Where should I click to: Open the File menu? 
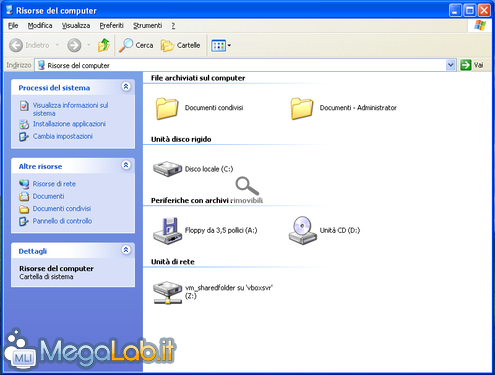13,26
